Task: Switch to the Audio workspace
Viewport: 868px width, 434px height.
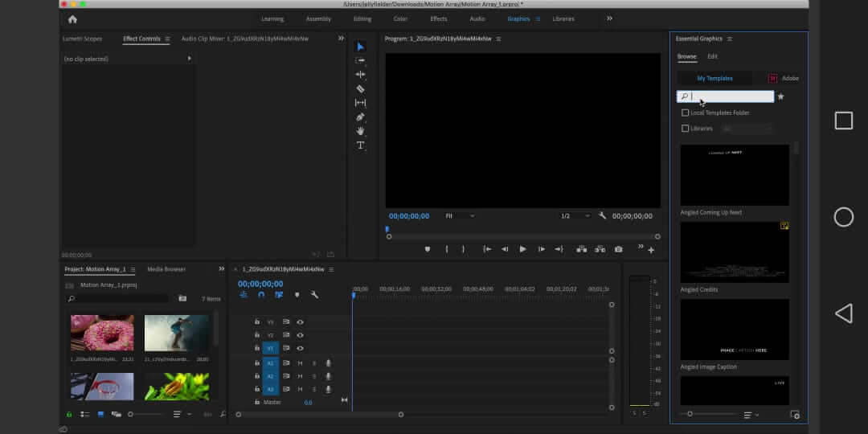Action: [x=477, y=18]
